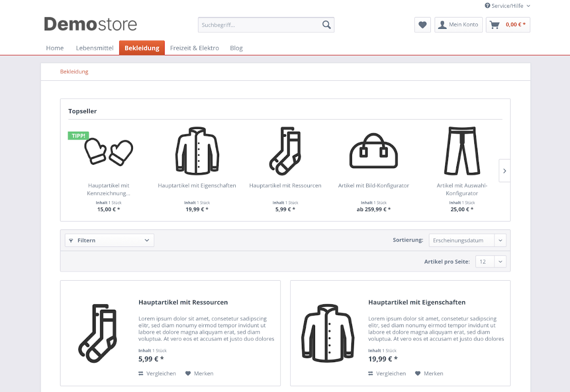Open the Artikel pro Seite dropdown
The width and height of the screenshot is (570, 392).
coord(489,262)
